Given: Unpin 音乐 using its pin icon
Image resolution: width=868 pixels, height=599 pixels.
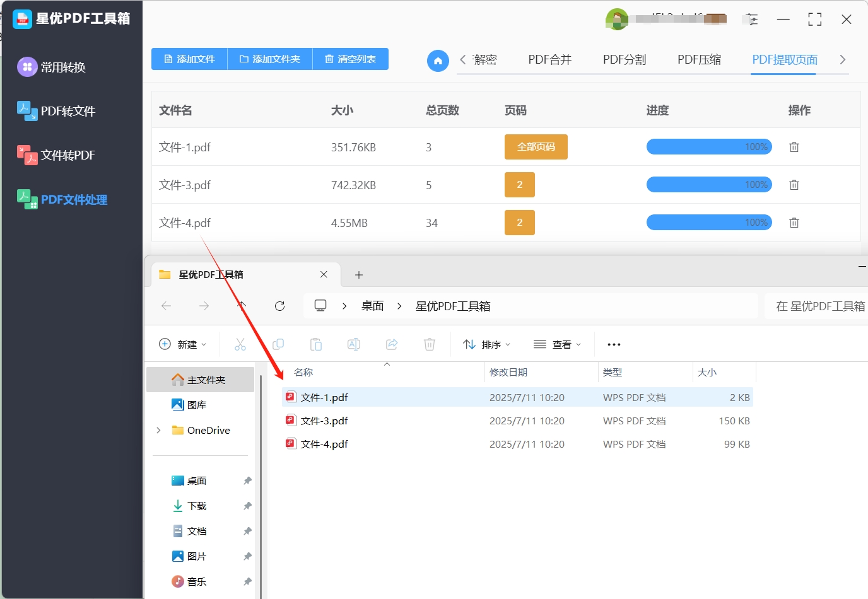Looking at the screenshot, I should click(x=247, y=581).
